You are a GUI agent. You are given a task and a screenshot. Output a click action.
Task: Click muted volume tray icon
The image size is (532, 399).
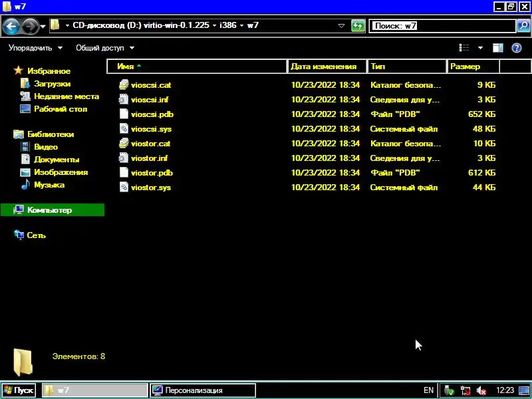[481, 391]
